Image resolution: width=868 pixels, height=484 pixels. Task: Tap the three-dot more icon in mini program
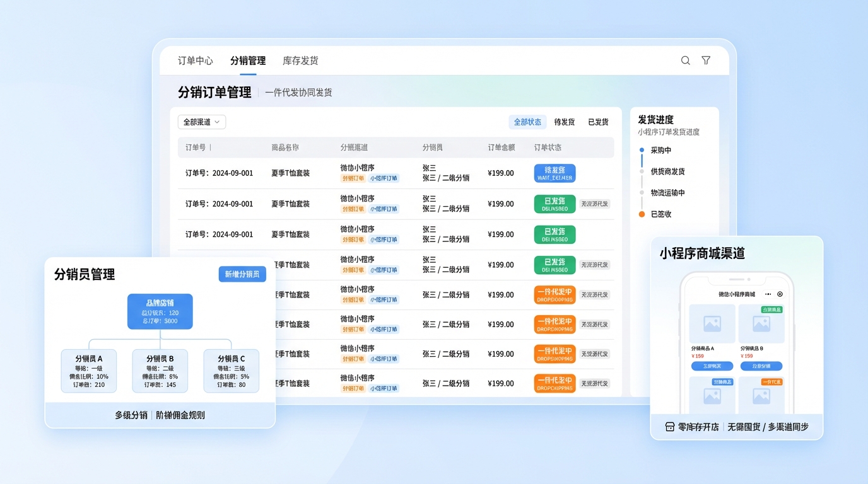[768, 294]
